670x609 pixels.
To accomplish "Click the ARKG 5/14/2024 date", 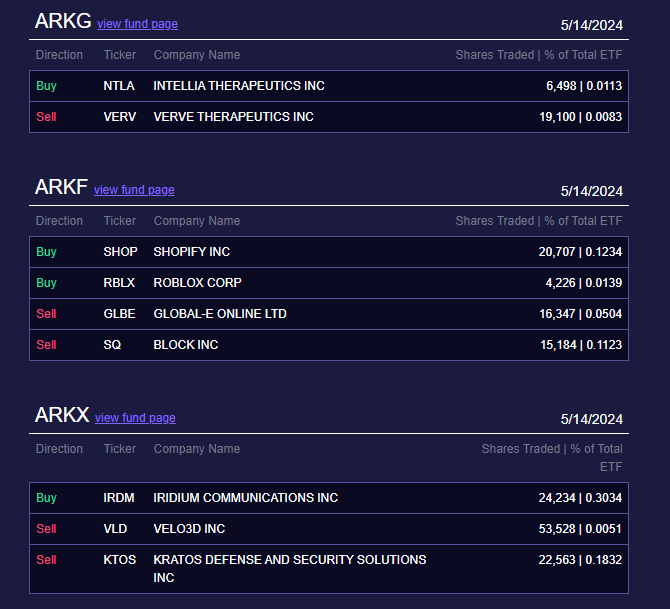I will pyautogui.click(x=591, y=25).
